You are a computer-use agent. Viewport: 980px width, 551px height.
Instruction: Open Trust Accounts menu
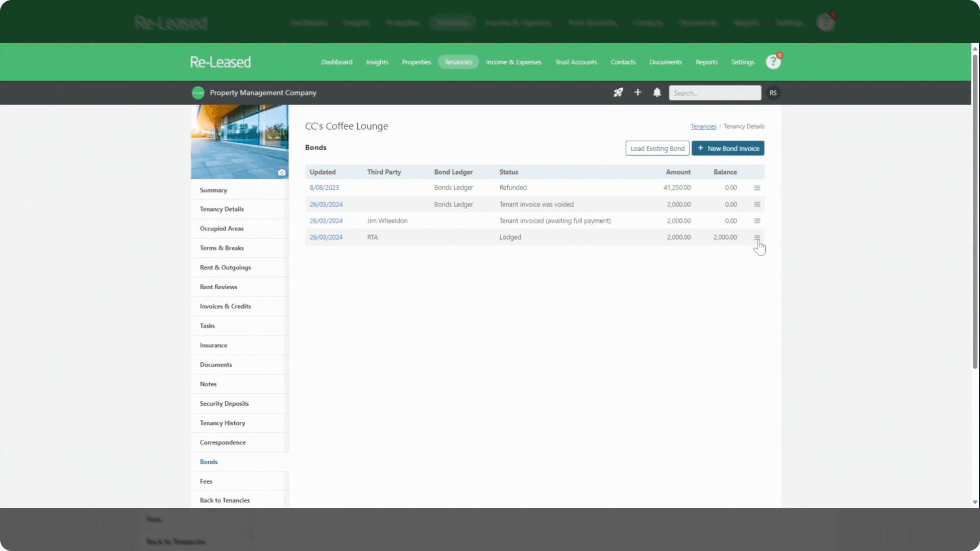(576, 62)
